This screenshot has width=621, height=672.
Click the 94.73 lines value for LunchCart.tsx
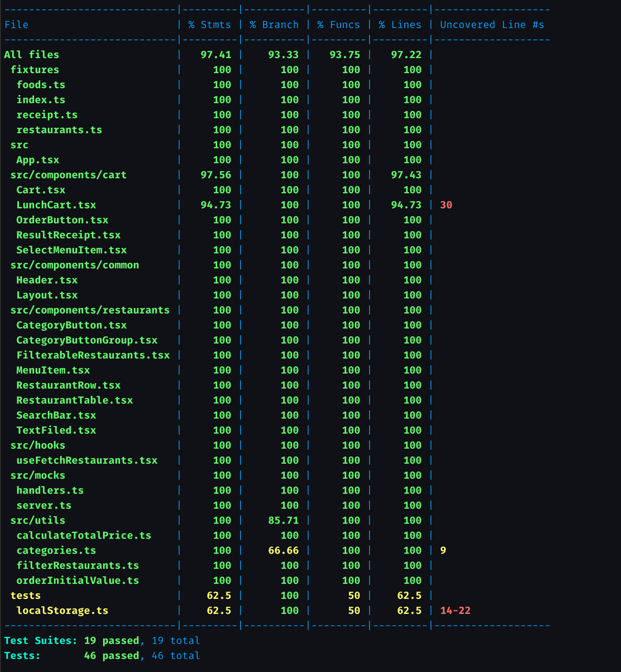tap(406, 205)
